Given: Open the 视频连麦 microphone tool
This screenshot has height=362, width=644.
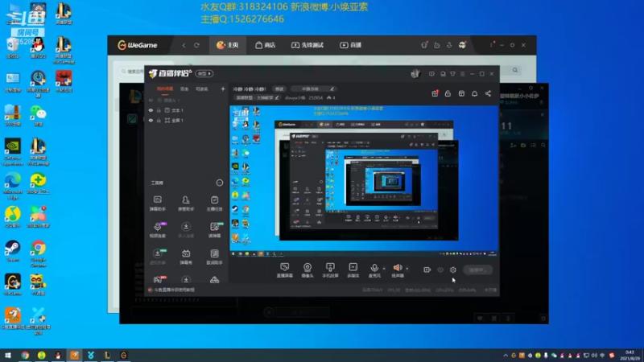Looking at the screenshot, I should click(x=157, y=230).
